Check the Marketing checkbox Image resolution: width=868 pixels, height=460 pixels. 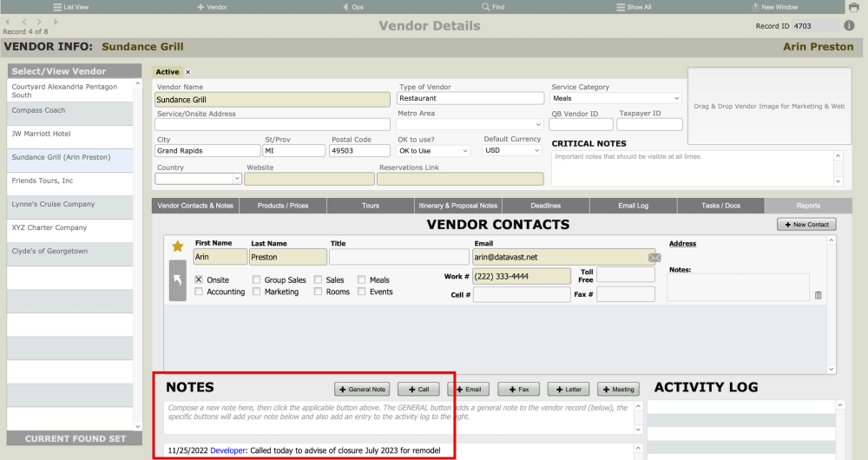256,291
